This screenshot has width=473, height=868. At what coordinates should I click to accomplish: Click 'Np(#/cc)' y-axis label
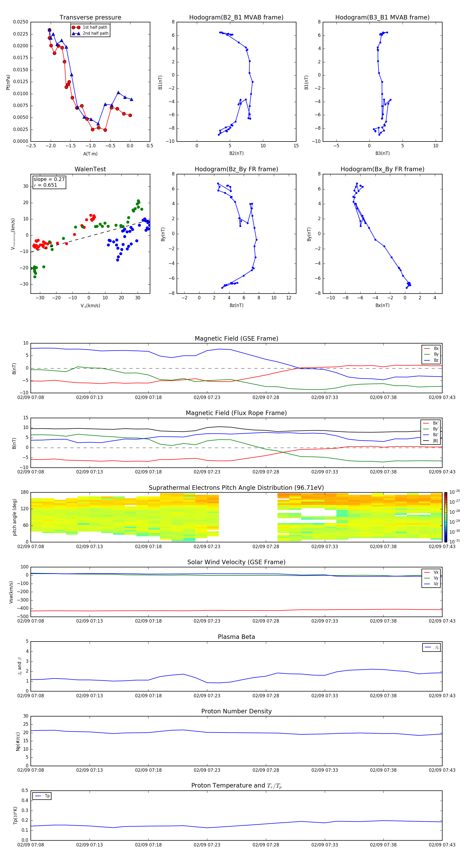18,741
